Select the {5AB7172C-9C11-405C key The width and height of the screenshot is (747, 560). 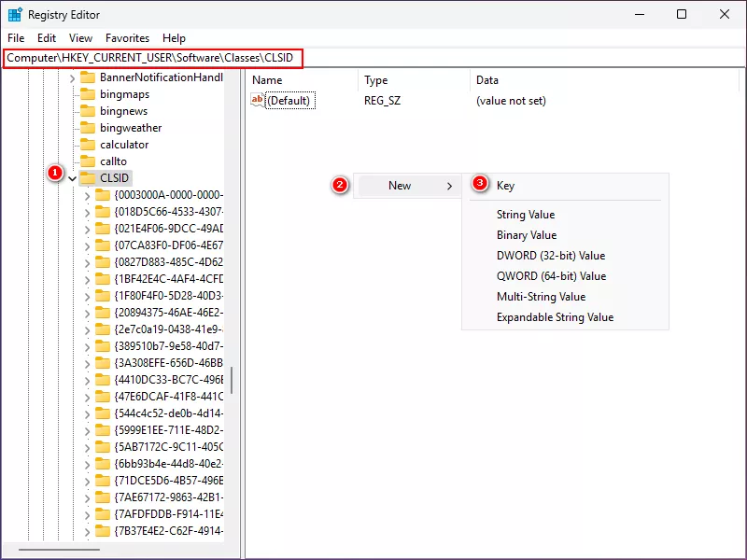coord(169,447)
